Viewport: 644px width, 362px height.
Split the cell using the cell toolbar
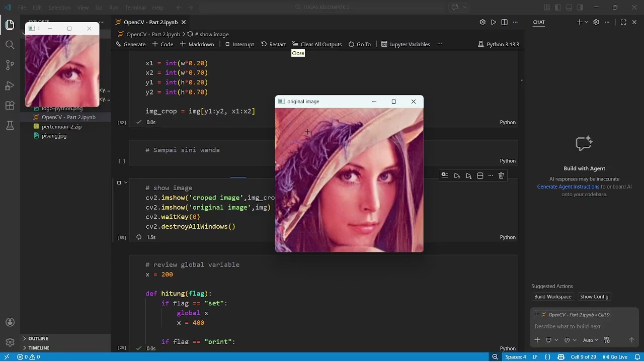[480, 175]
